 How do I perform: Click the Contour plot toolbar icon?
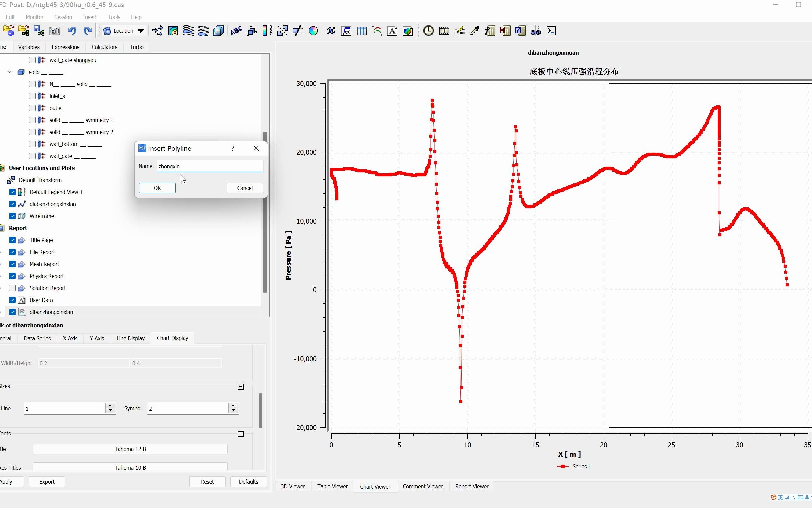(x=173, y=31)
